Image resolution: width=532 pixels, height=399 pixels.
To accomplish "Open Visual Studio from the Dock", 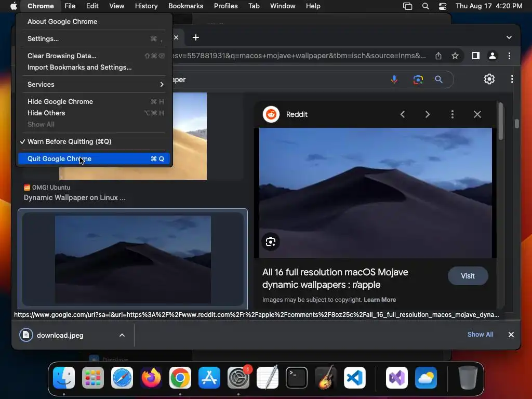I will (x=397, y=378).
